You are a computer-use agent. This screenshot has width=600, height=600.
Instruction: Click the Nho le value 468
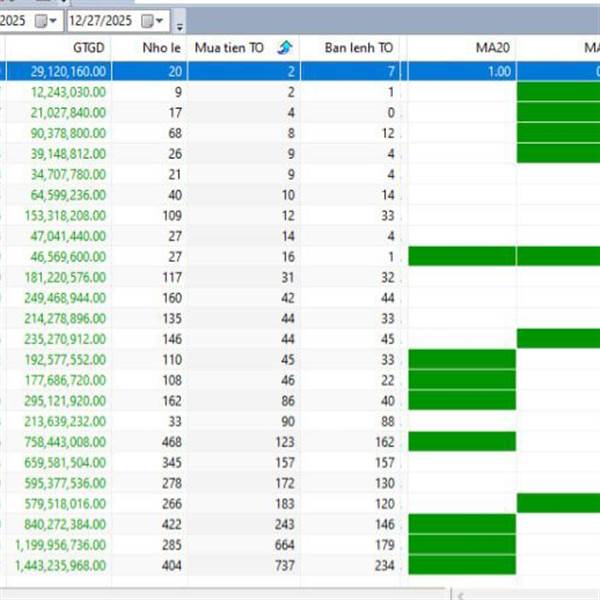[172, 442]
